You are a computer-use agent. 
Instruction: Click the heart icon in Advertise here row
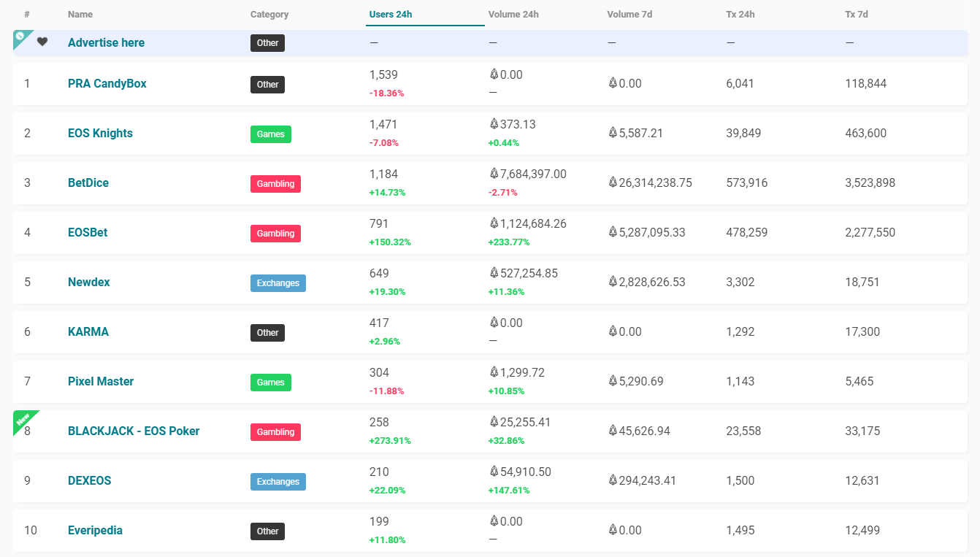tap(42, 42)
